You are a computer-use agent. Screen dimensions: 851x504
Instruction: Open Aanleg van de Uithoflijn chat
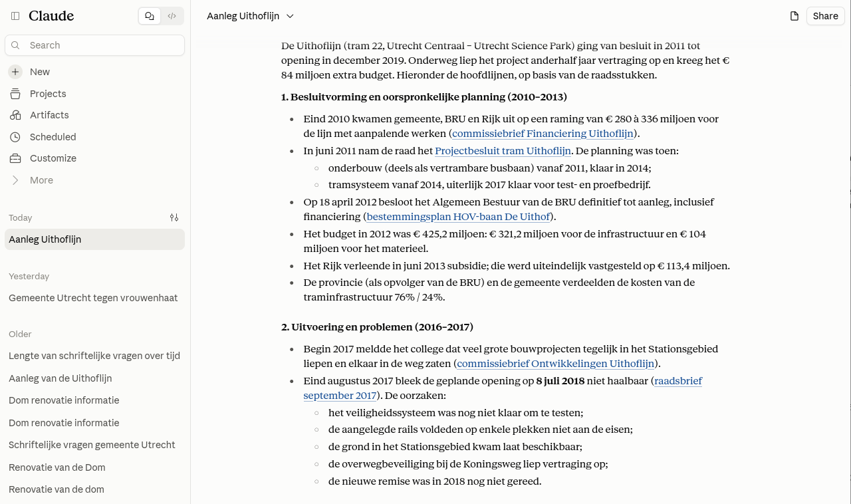click(x=94, y=378)
